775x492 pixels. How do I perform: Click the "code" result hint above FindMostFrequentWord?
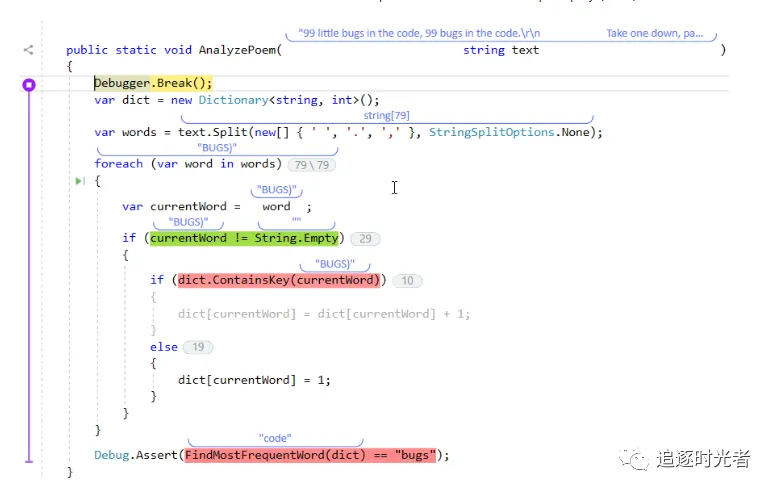point(275,438)
